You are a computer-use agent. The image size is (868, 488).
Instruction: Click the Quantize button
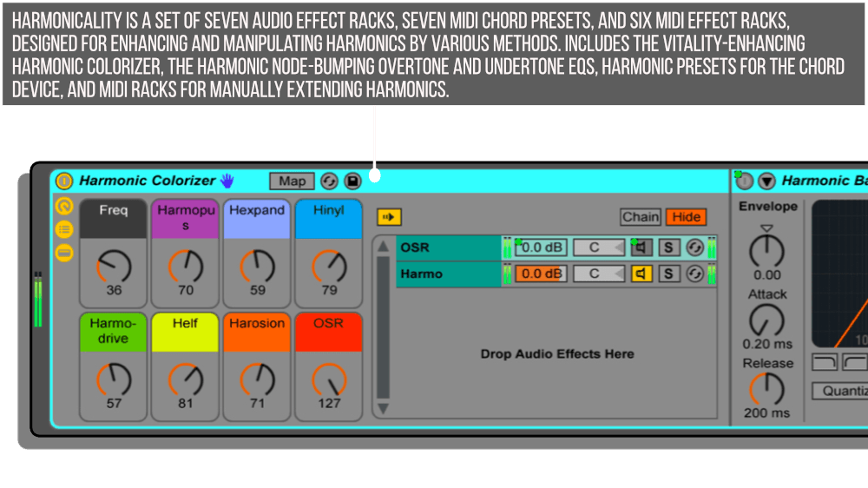[839, 391]
